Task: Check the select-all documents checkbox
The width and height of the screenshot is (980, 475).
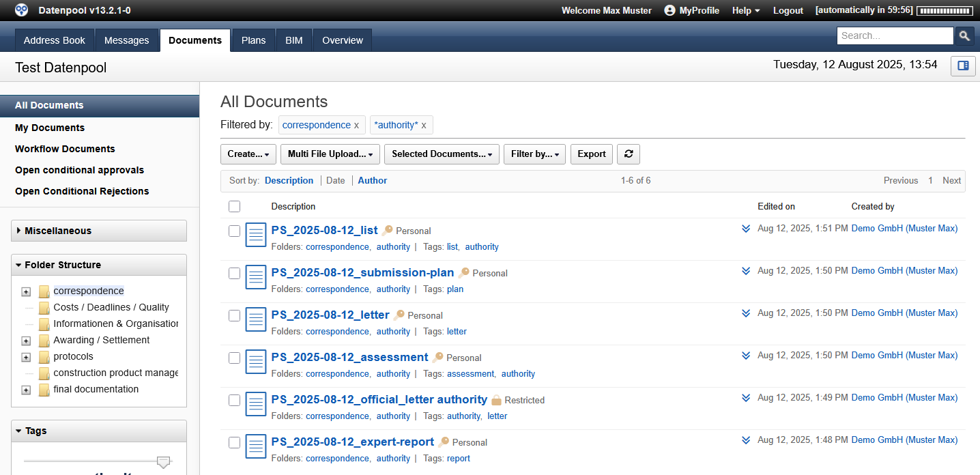Action: pos(234,206)
